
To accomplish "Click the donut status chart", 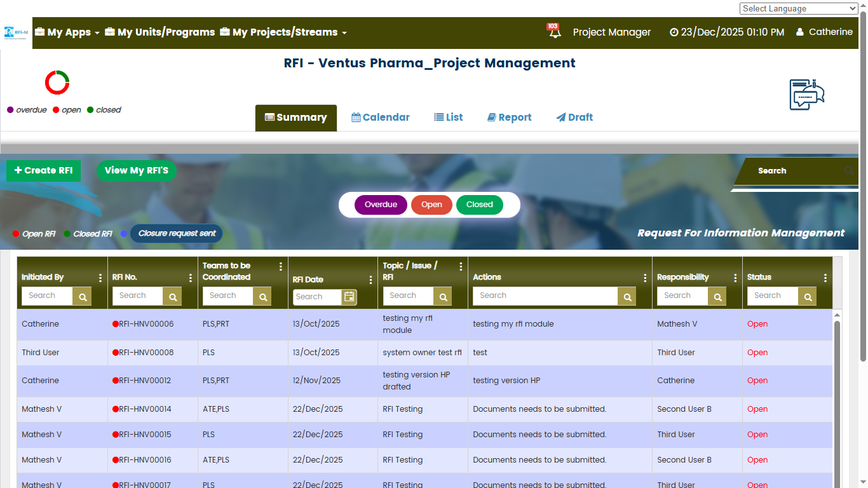I will 57,83.
